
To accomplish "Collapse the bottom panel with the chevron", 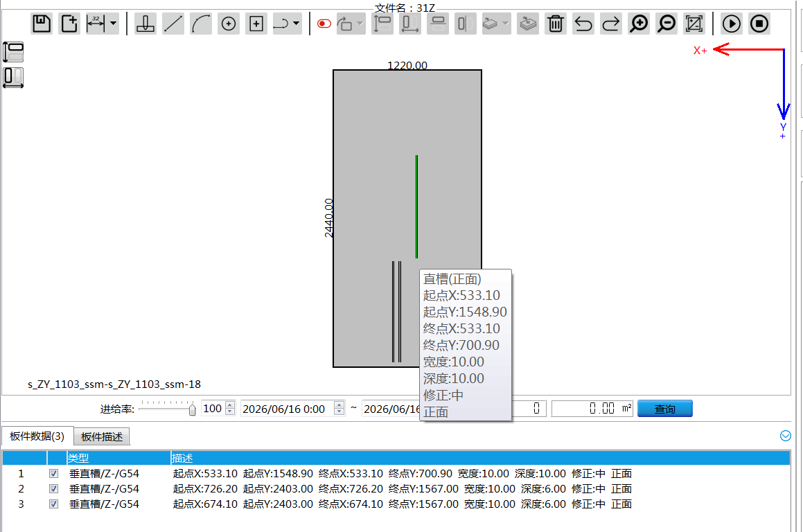I will tap(785, 436).
